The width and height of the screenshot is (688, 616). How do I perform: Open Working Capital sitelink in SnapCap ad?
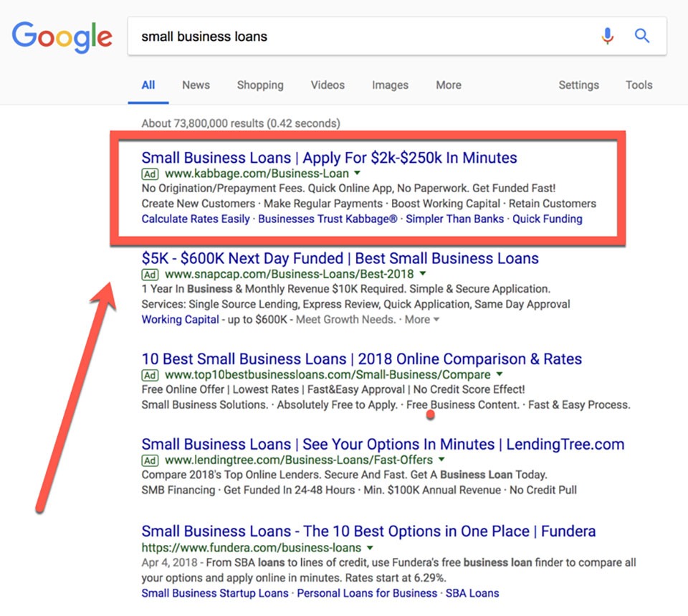point(181,319)
